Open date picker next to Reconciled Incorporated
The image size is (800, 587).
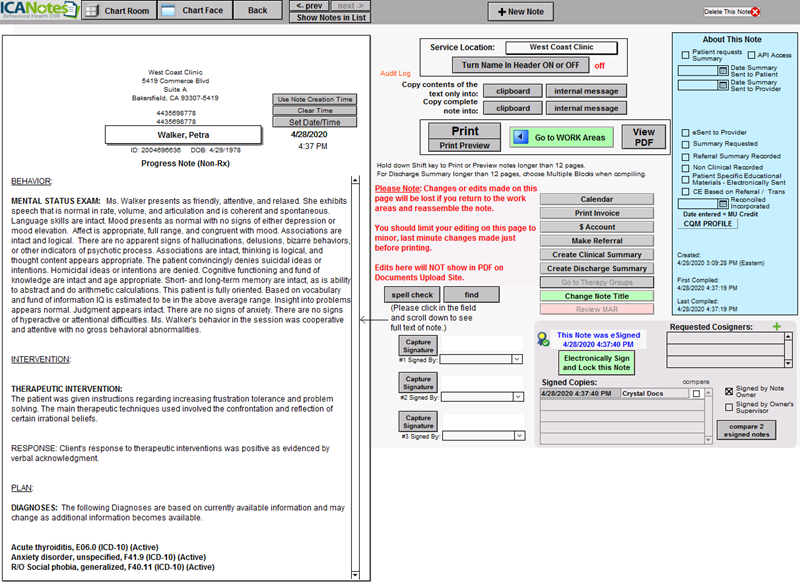click(x=723, y=203)
